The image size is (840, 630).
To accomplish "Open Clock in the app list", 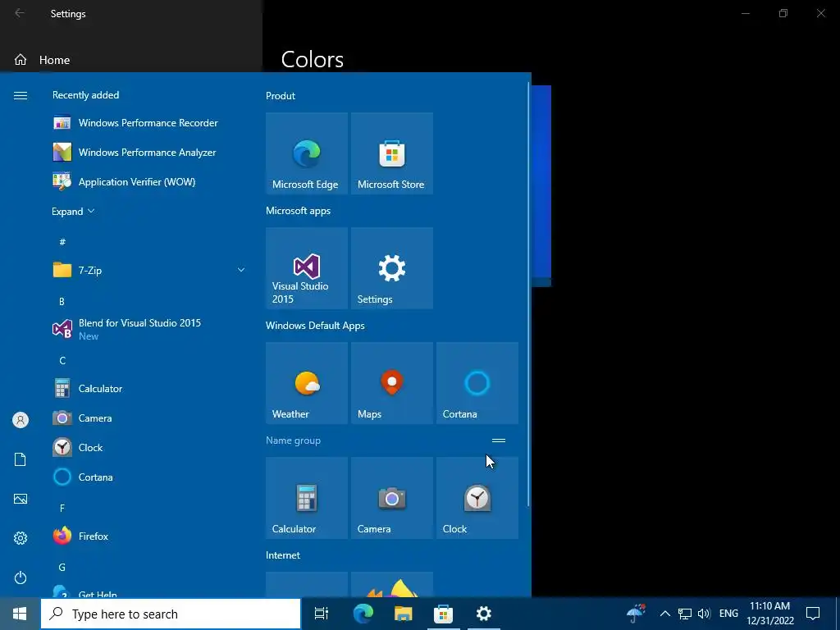I will coord(148,447).
